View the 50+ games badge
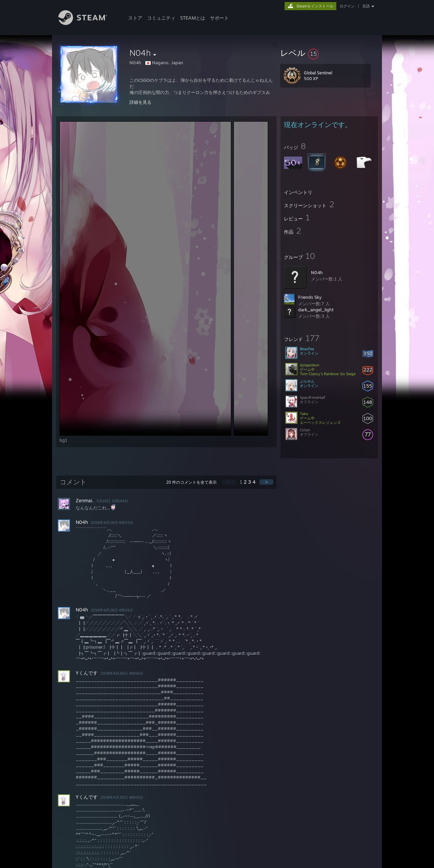This screenshot has height=868, width=434. click(293, 163)
